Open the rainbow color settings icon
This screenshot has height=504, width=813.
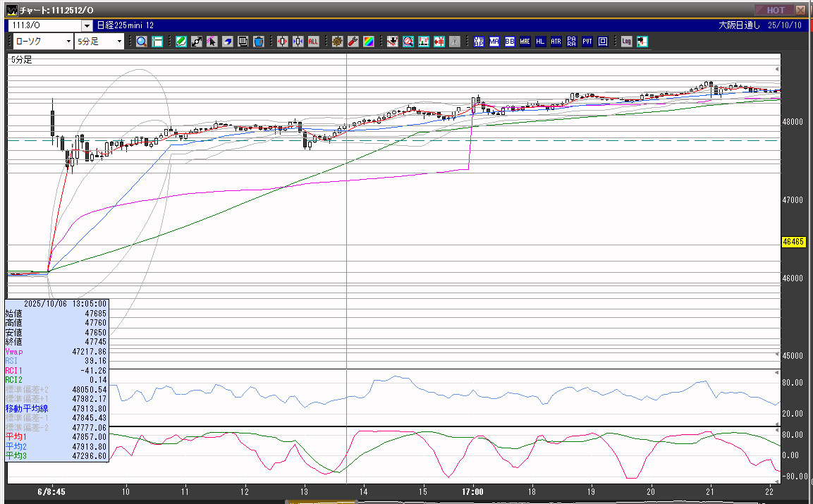[x=369, y=42]
